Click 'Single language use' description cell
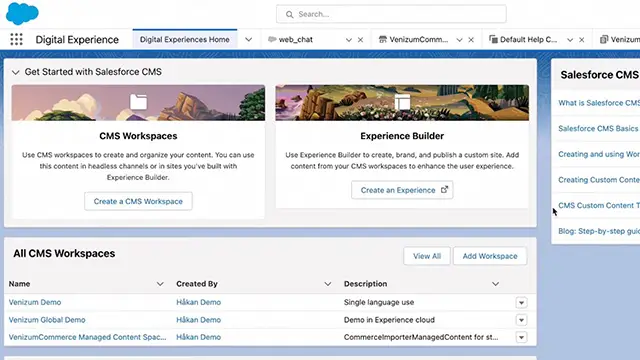The height and width of the screenshot is (360, 640). [x=379, y=302]
